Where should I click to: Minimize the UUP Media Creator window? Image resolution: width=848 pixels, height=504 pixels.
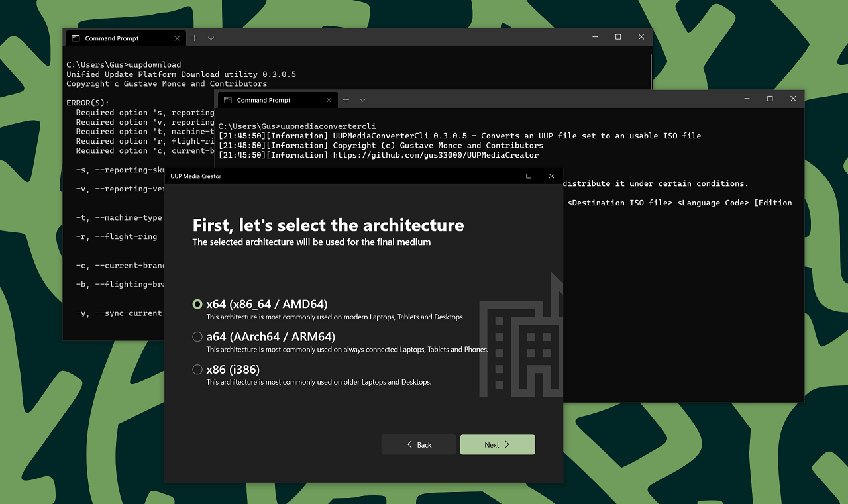click(506, 176)
